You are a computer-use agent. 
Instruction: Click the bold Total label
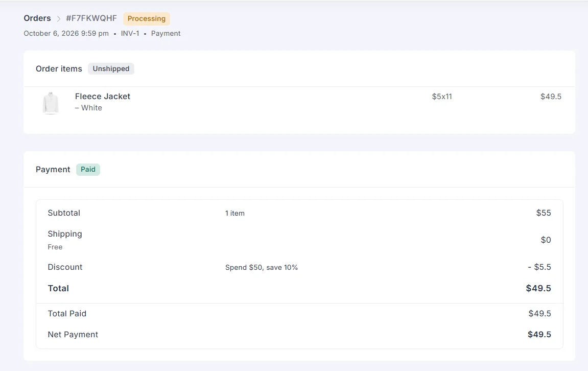click(58, 289)
